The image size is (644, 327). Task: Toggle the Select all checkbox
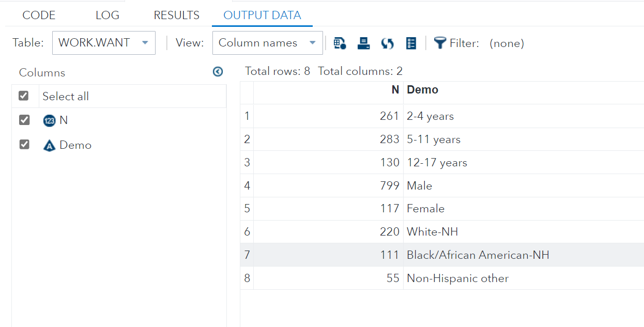tap(24, 96)
